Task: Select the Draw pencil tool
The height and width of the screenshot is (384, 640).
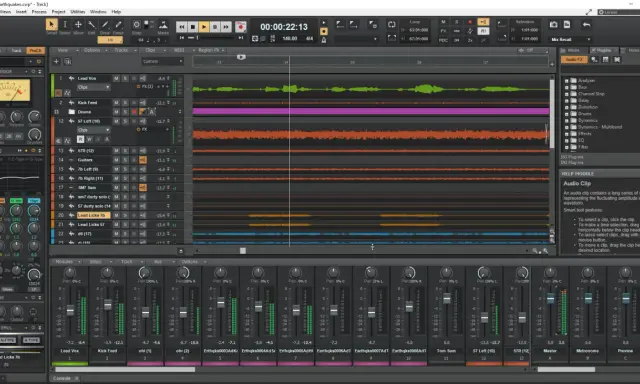Action: tap(105, 25)
